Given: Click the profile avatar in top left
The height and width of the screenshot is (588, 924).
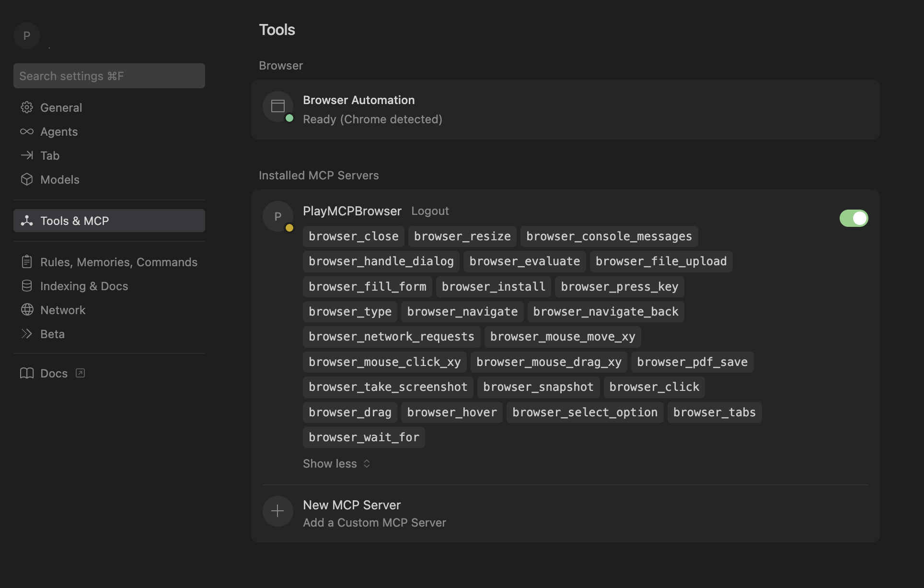Looking at the screenshot, I should (27, 35).
